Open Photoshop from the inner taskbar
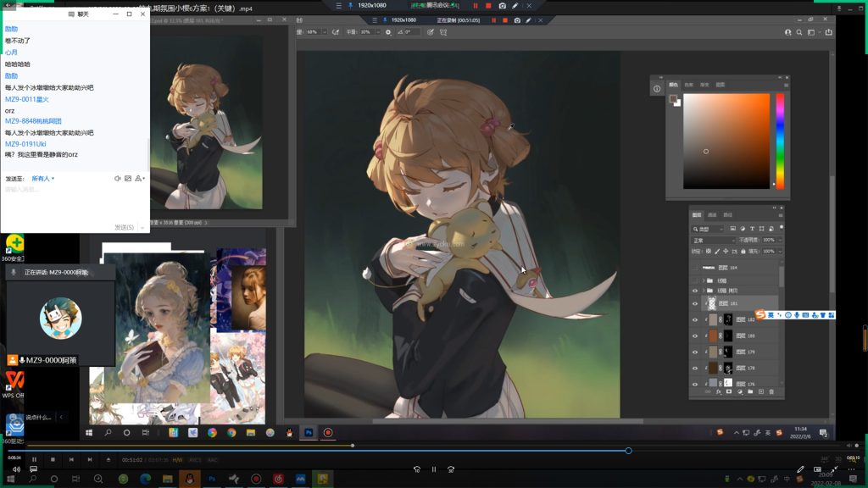 pyautogui.click(x=308, y=432)
